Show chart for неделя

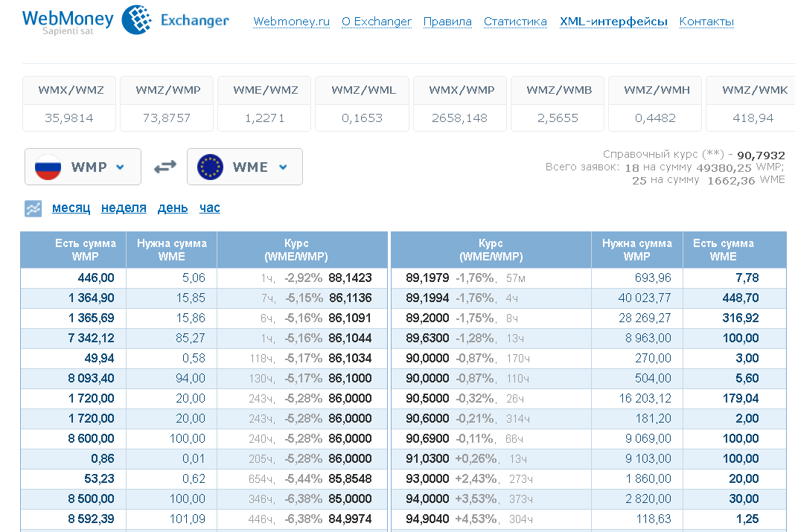click(x=124, y=208)
